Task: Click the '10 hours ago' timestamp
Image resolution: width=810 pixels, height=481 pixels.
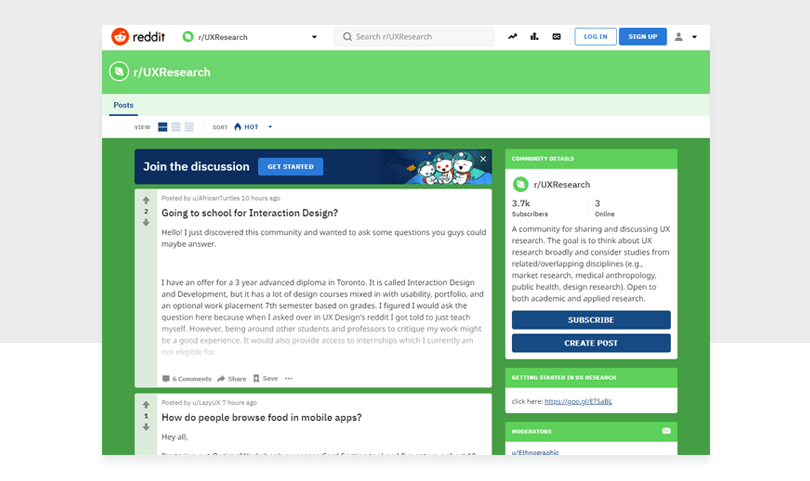Action: pyautogui.click(x=261, y=198)
